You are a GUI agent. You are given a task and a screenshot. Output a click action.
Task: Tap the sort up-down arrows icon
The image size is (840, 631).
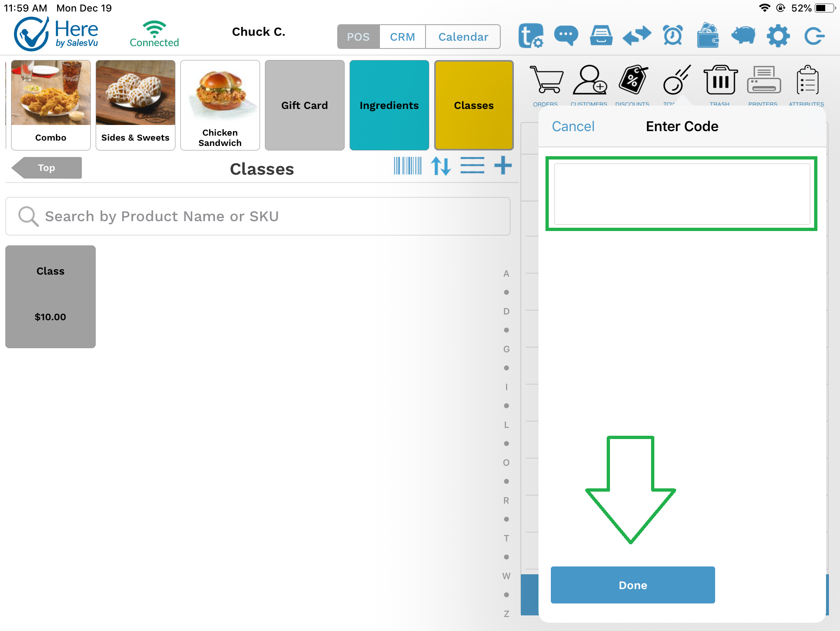pyautogui.click(x=441, y=166)
